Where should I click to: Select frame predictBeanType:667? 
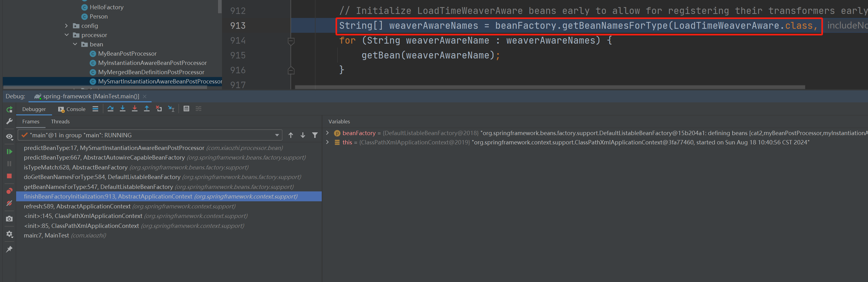coord(169,158)
